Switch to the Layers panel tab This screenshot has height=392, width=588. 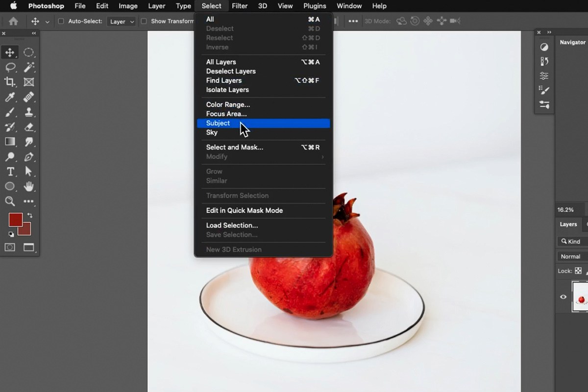point(568,224)
